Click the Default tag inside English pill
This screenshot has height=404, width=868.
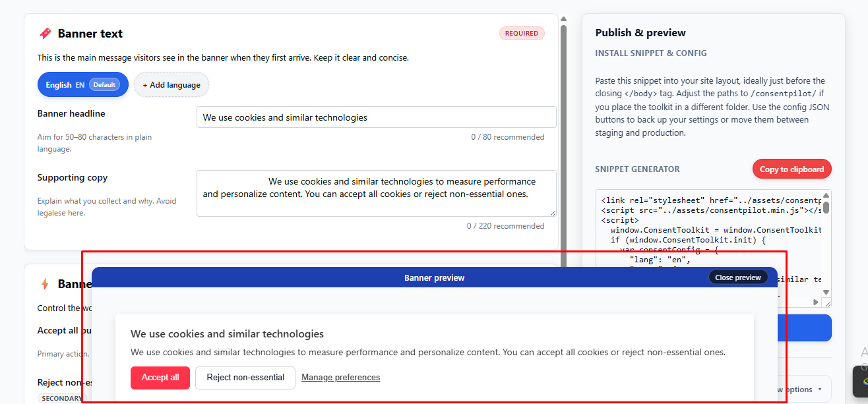pos(104,84)
